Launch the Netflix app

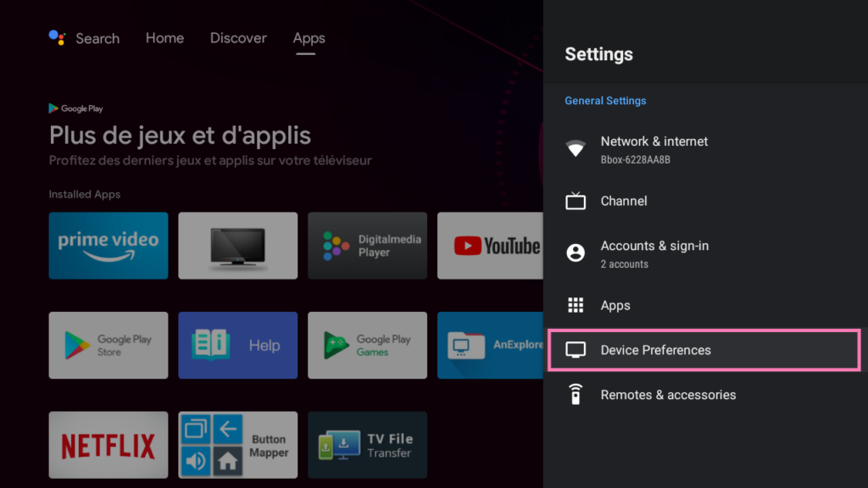108,445
